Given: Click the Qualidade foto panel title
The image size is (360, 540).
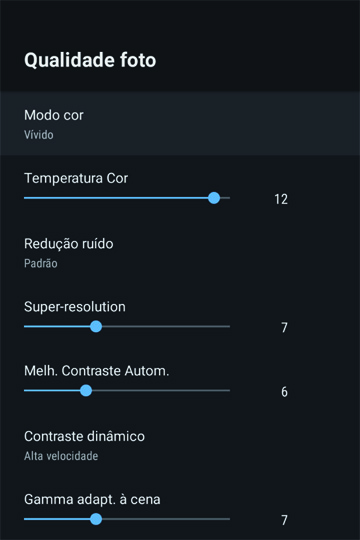Looking at the screenshot, I should pos(90,60).
